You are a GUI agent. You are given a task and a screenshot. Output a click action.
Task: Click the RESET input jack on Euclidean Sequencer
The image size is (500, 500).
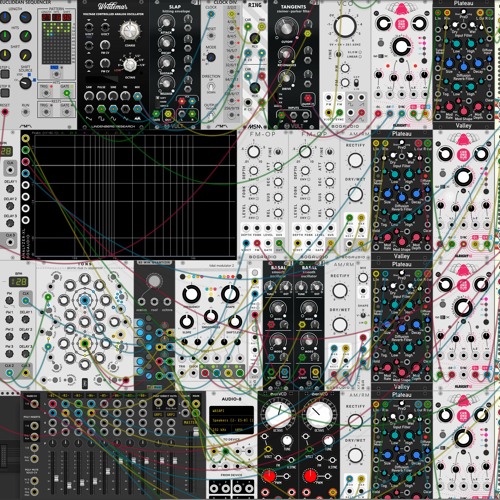(x=5, y=112)
